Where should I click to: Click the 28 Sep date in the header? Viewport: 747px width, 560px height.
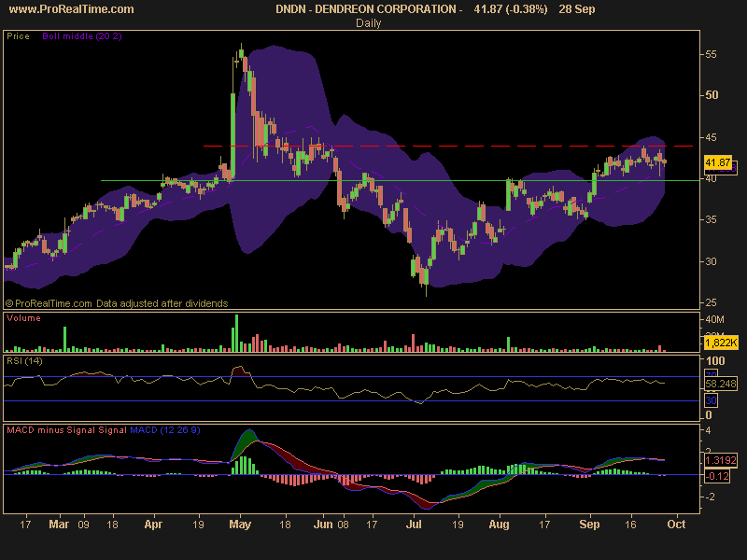pyautogui.click(x=576, y=9)
